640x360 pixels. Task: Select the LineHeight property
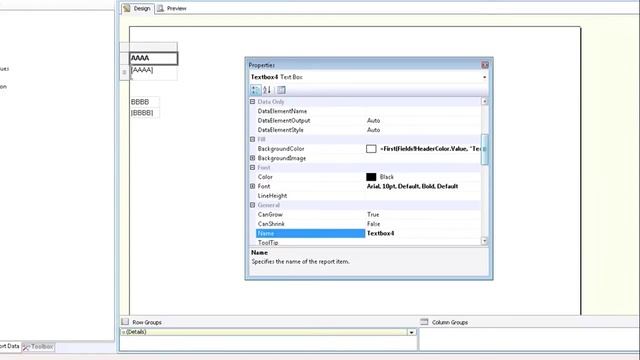pos(272,196)
